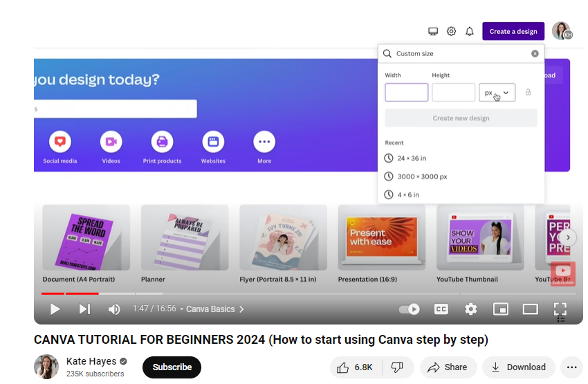Click the Create new design button
This screenshot has width=588, height=384.
pyautogui.click(x=461, y=118)
